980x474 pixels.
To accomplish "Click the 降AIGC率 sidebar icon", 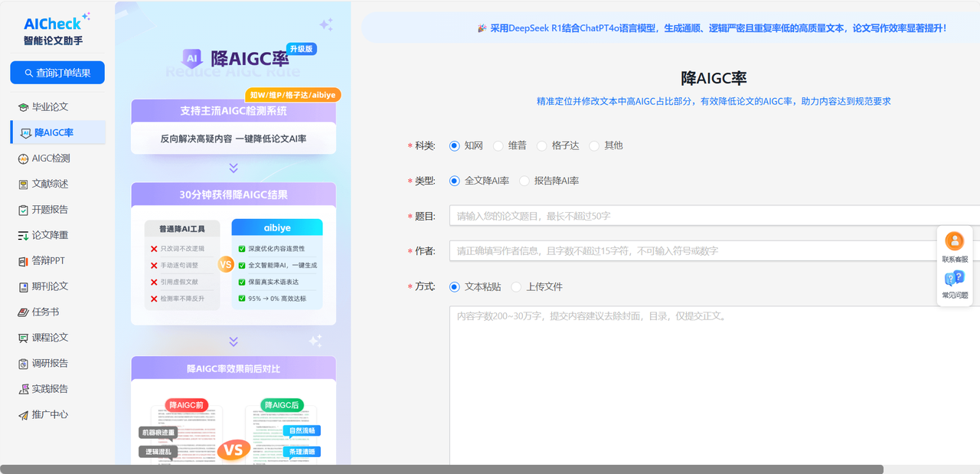I will [x=26, y=132].
